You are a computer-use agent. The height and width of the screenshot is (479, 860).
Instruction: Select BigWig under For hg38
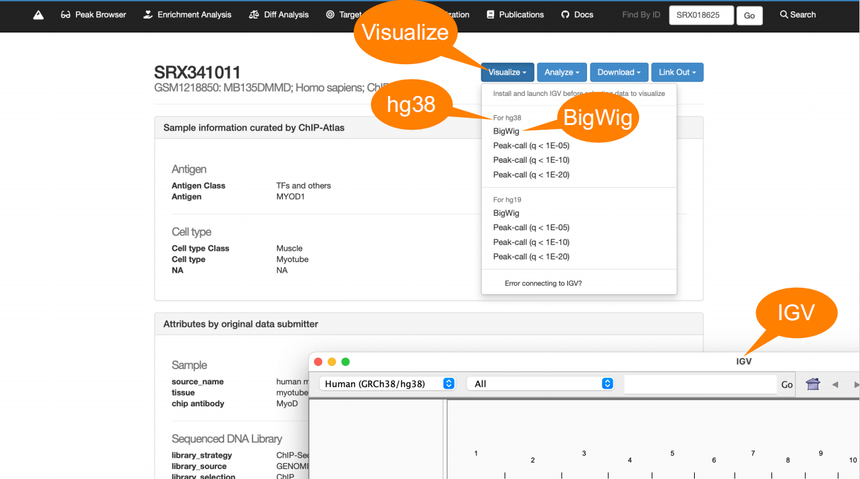tap(506, 131)
